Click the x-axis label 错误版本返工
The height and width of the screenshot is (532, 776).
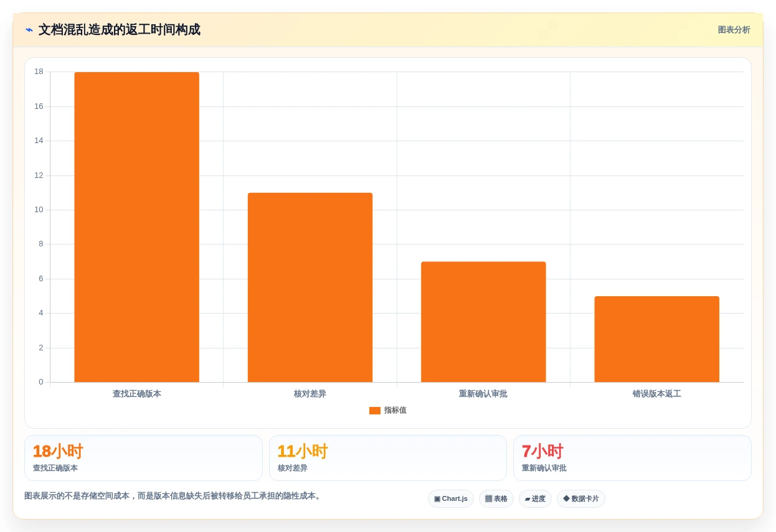click(x=656, y=394)
